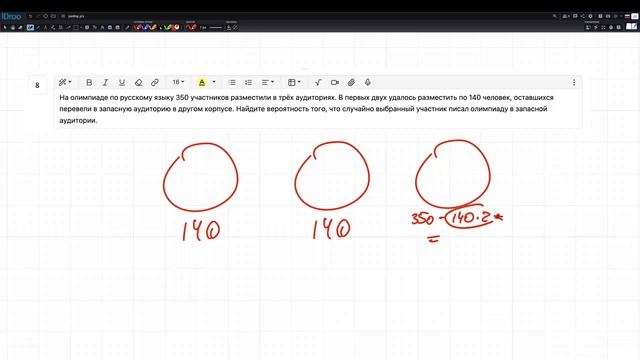
Task: Pick the red pen color preset
Action: tap(138, 27)
